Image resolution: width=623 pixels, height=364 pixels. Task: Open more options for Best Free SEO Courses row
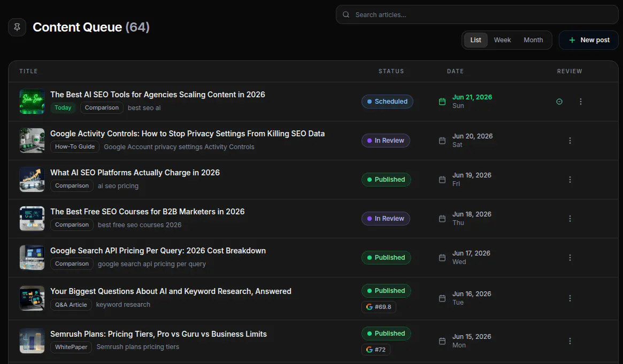[x=570, y=219]
